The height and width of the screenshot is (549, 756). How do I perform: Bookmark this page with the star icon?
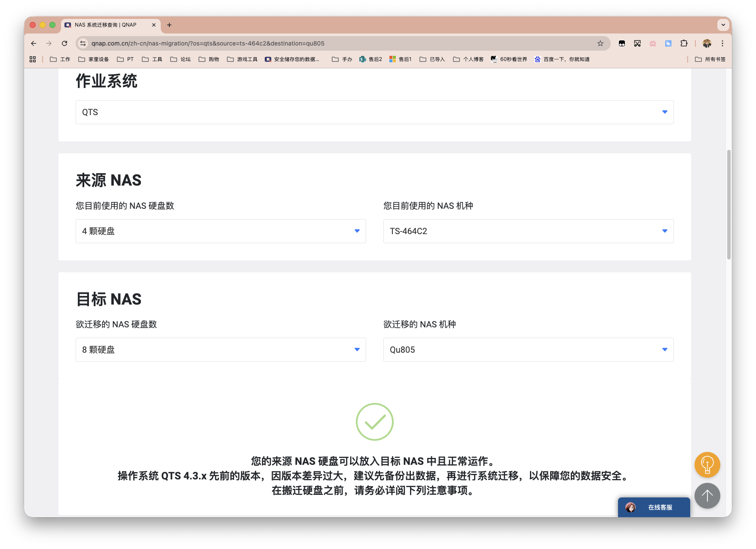tap(600, 43)
